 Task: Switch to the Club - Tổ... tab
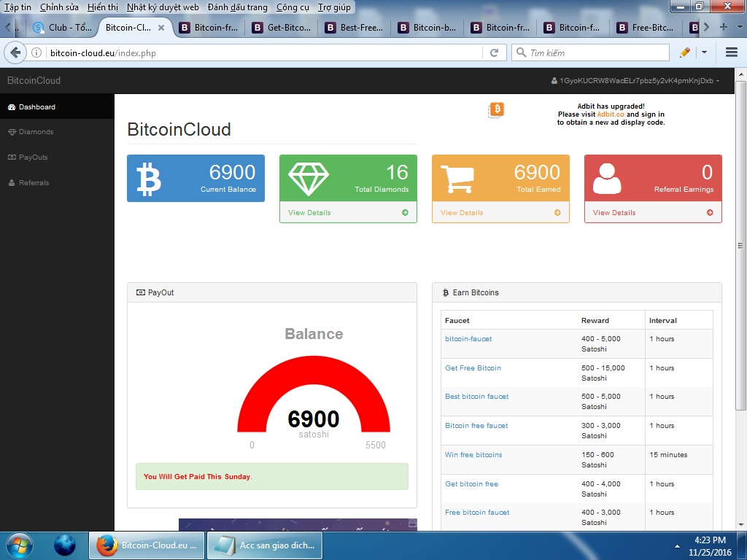[x=63, y=28]
